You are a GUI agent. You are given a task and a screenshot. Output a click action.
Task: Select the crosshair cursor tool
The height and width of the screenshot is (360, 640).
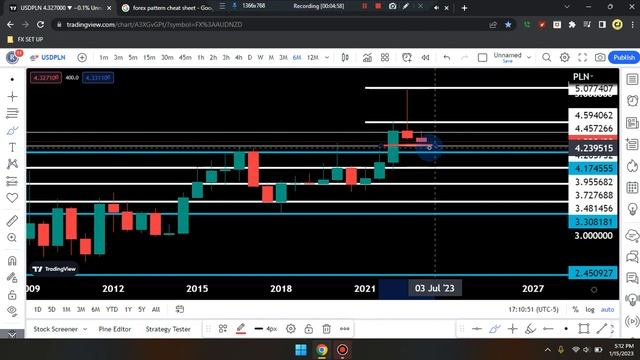coord(12,96)
